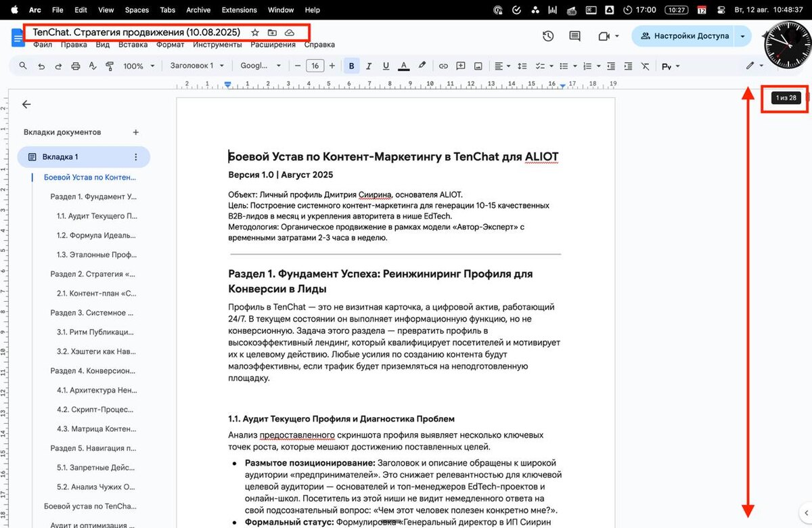Jump to 5.1. Запретные Дейс outline item
Screen dimensions: 812x528
coord(97,467)
